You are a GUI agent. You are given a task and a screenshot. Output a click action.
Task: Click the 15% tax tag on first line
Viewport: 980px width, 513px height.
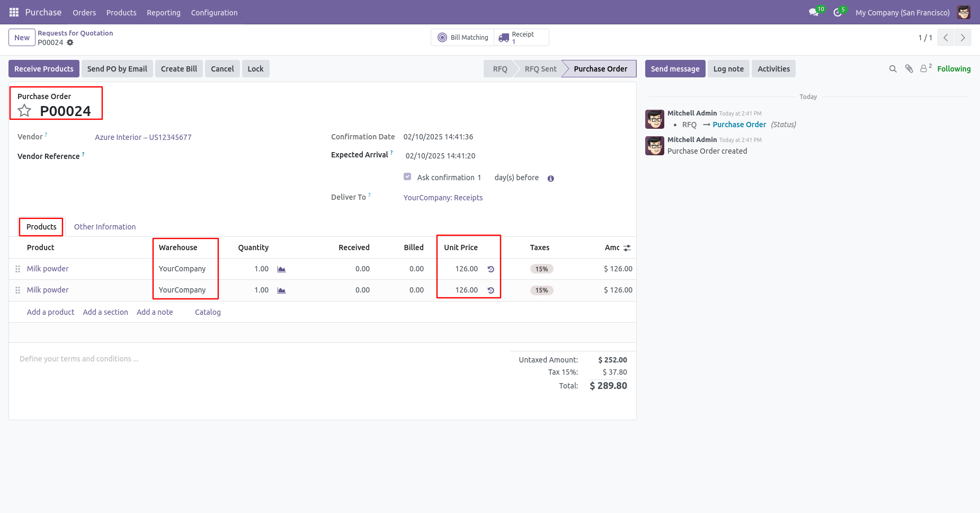click(541, 269)
